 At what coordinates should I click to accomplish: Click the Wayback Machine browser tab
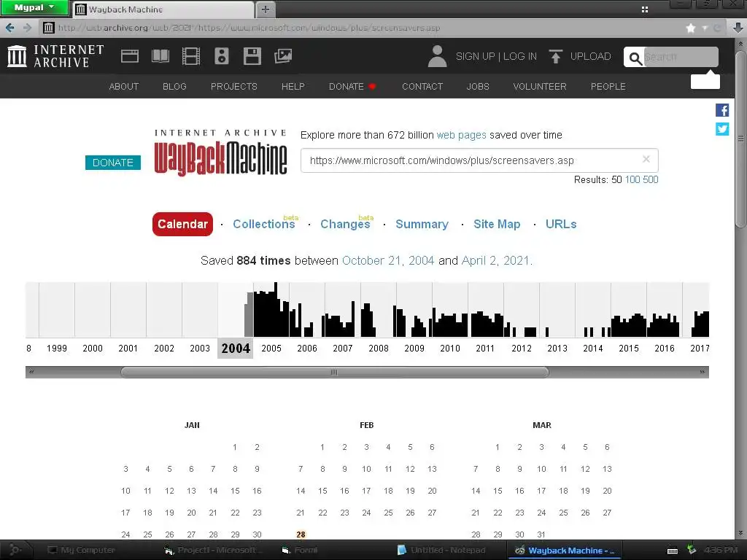point(163,9)
